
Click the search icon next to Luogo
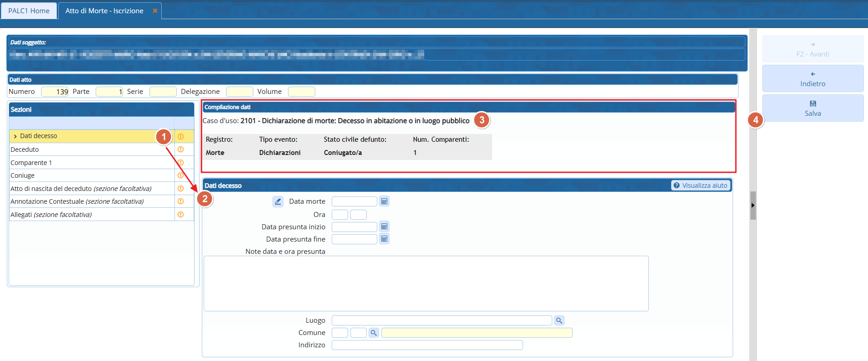click(559, 320)
